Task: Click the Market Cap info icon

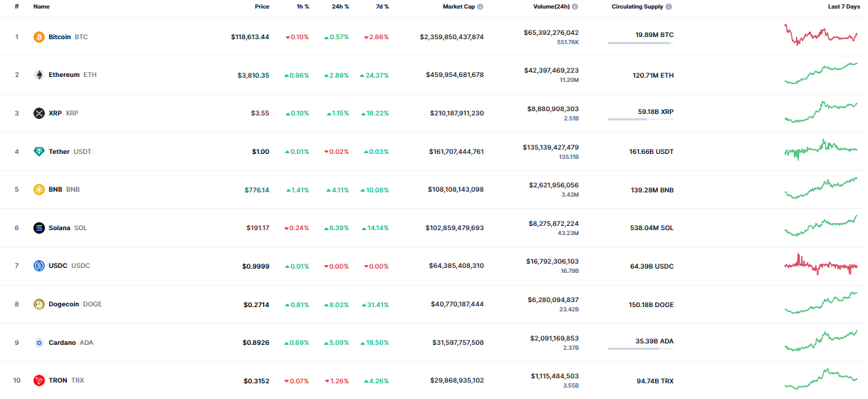Action: click(x=480, y=6)
